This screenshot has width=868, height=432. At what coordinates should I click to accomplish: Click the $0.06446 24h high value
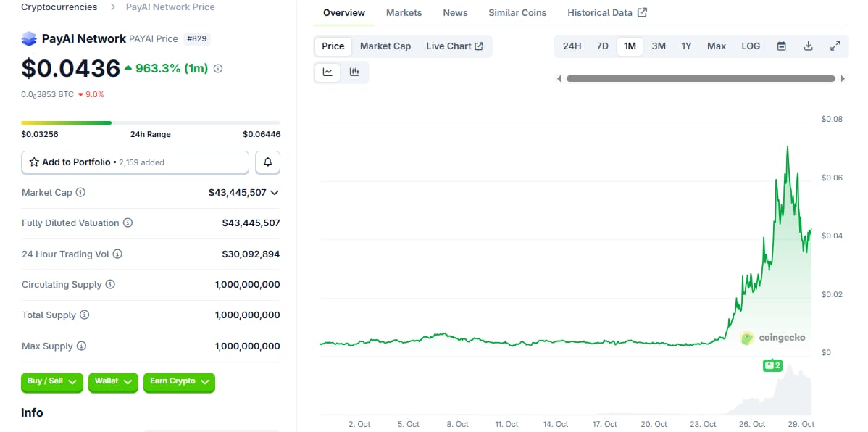point(262,135)
